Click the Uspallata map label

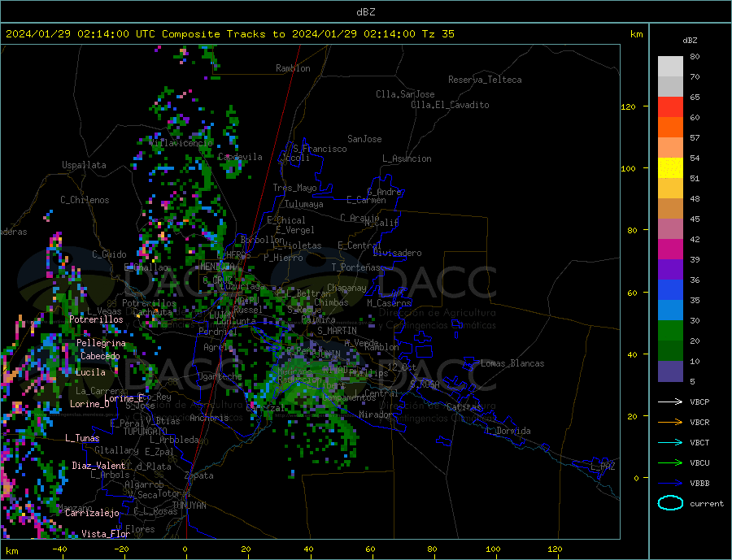click(84, 165)
